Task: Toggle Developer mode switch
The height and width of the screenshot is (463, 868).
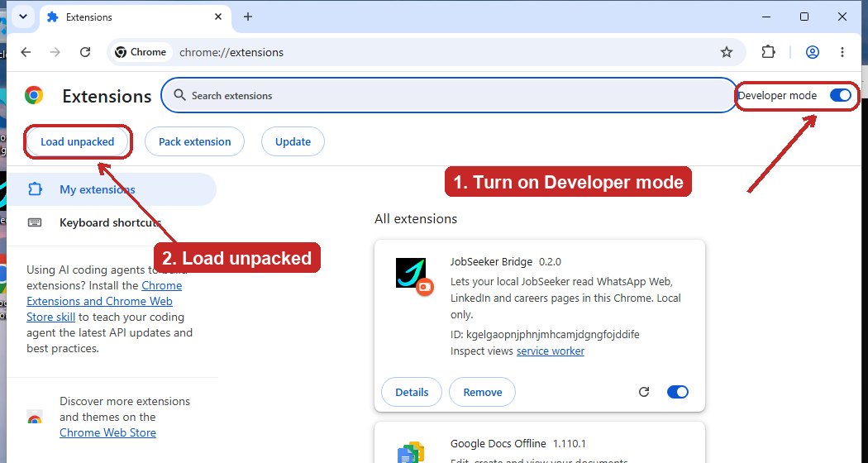Action: pyautogui.click(x=841, y=95)
